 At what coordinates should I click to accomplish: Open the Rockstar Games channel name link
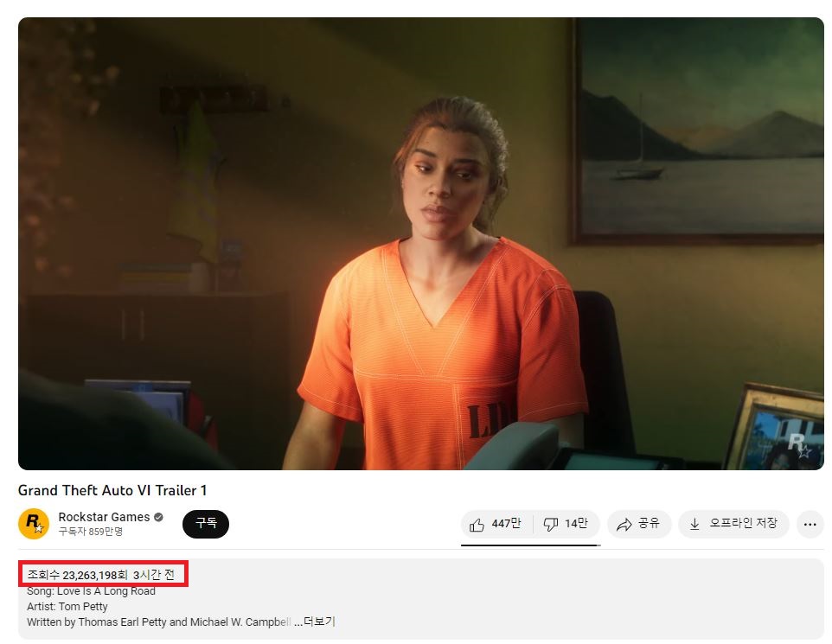[104, 517]
